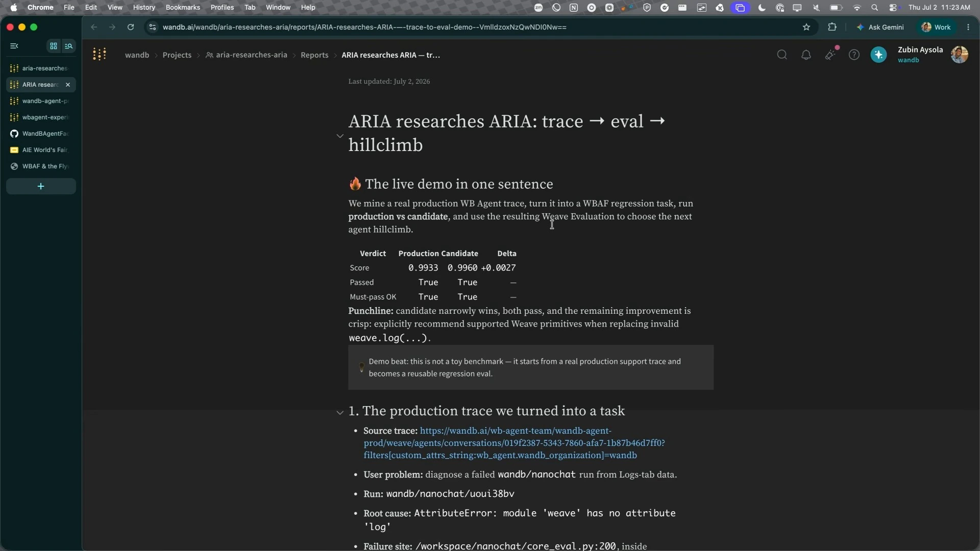Open the help question mark icon
Image resolution: width=980 pixels, height=551 pixels.
click(x=854, y=55)
